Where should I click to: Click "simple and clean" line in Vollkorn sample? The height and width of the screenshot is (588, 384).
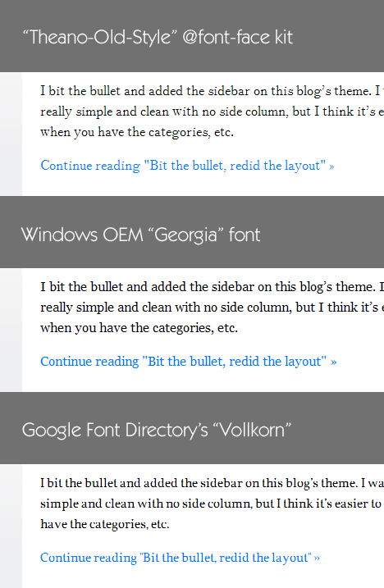(212, 504)
